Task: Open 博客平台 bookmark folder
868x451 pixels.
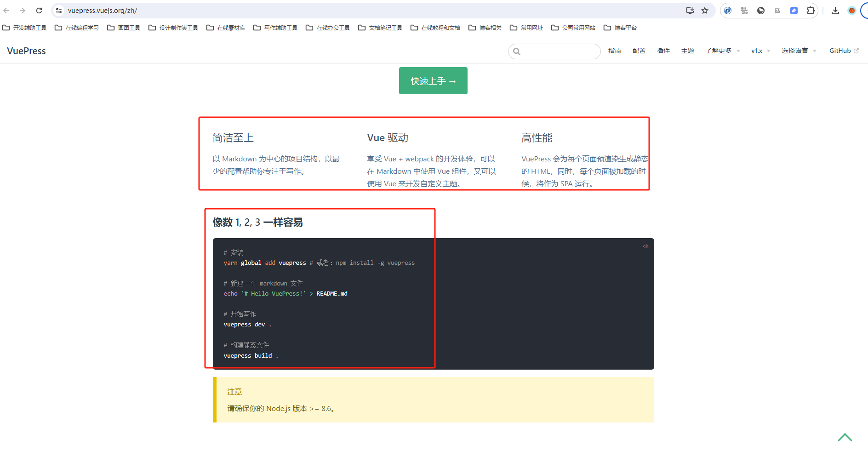Action: (620, 28)
